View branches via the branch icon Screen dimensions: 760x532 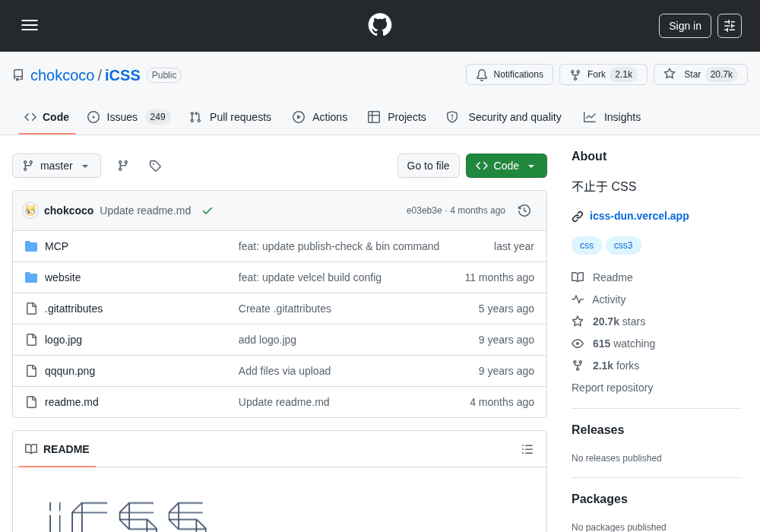(x=123, y=166)
